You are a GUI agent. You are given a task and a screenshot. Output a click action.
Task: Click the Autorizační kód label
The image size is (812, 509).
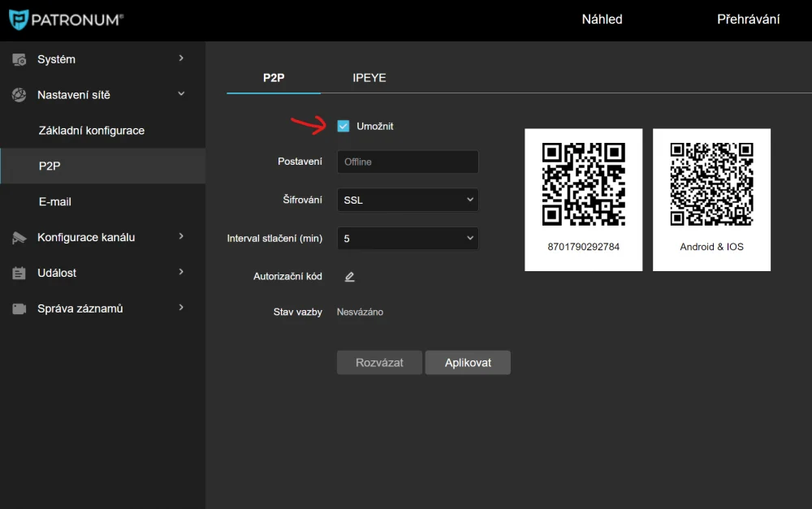[x=287, y=277]
